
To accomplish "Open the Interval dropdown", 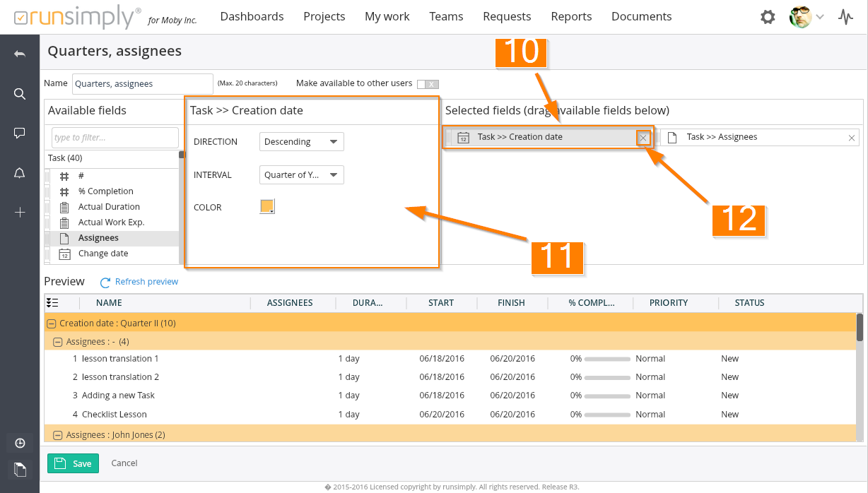I will coord(301,175).
